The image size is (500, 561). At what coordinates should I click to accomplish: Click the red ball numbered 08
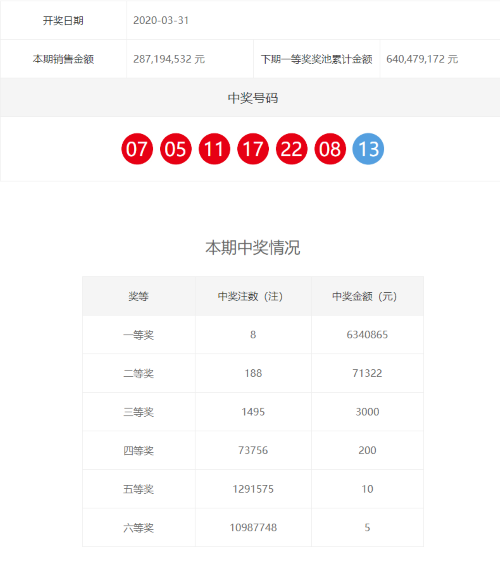click(330, 149)
